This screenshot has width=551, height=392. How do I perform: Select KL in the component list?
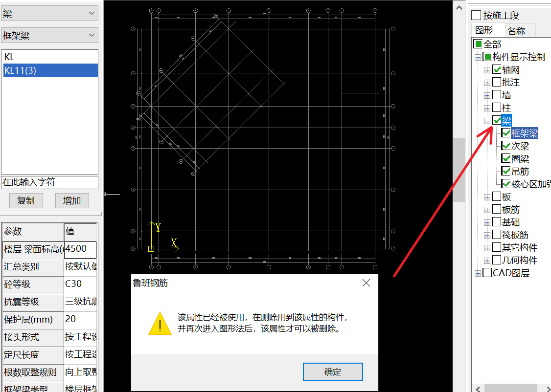49,57
